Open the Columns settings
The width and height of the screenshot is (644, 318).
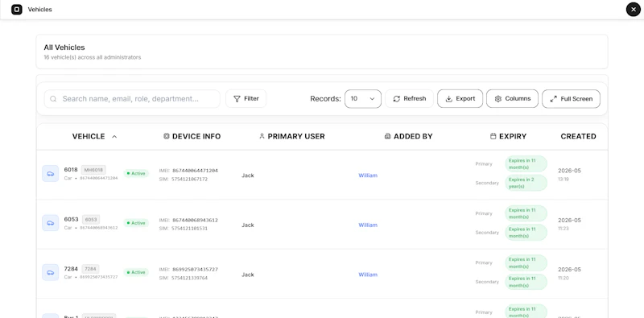[x=512, y=98]
